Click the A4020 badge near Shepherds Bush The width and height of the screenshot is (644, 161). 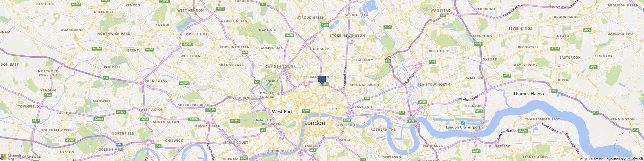click(194, 119)
